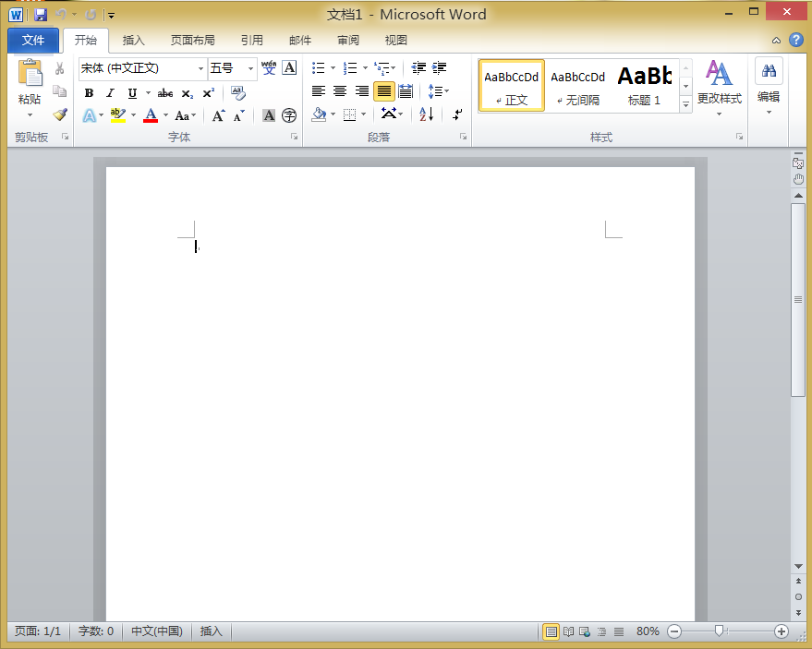This screenshot has height=649, width=812.
Task: Toggle Justify alignment
Action: (x=383, y=91)
